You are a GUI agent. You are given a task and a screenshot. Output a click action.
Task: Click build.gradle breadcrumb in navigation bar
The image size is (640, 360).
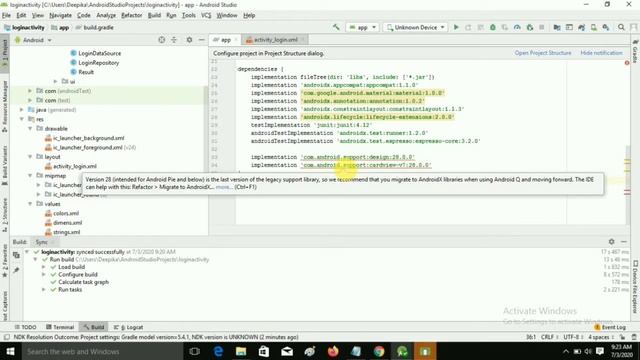[95, 27]
